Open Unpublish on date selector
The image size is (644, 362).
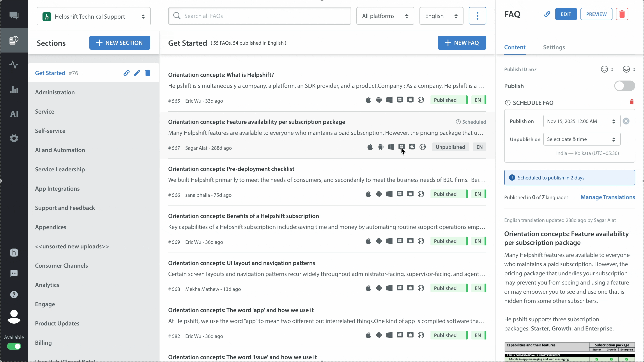coord(582,139)
